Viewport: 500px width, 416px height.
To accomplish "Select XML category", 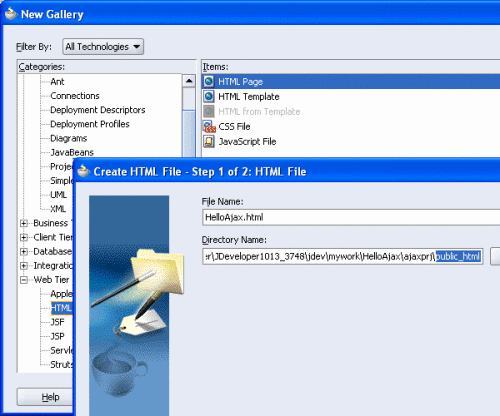I will (x=58, y=209).
